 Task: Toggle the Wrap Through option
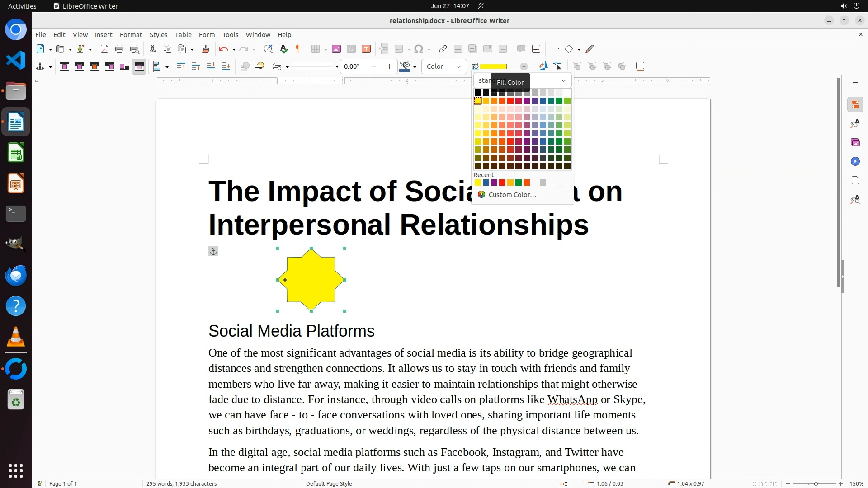139,66
